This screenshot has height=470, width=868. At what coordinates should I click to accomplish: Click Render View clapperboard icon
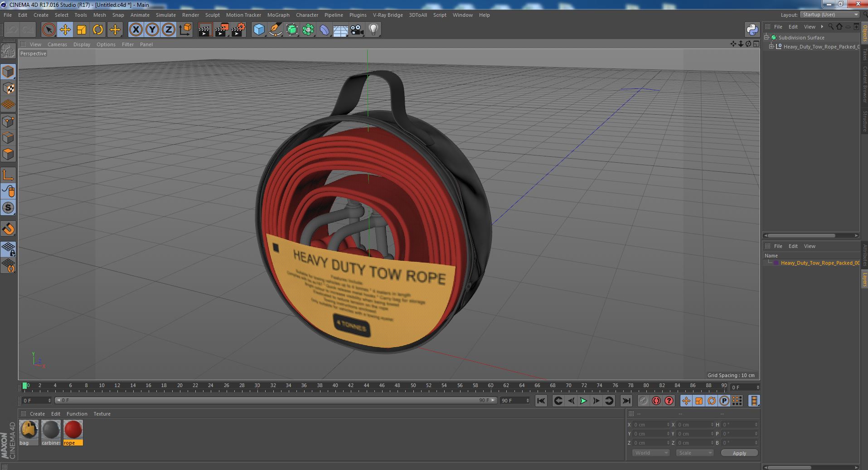pos(205,30)
